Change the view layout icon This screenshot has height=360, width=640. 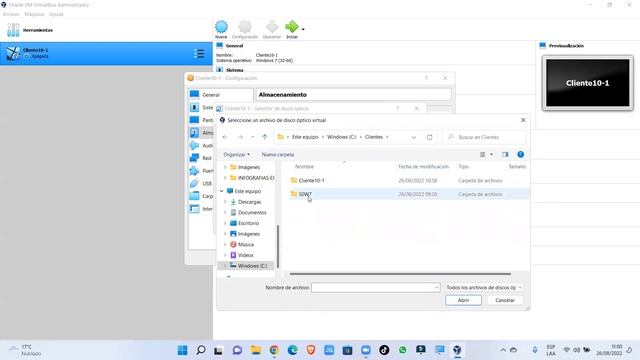[482, 155]
